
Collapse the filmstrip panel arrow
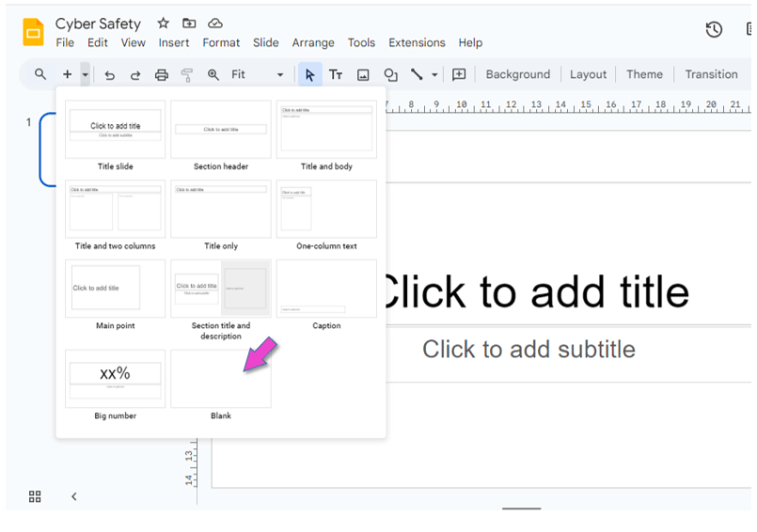[74, 496]
